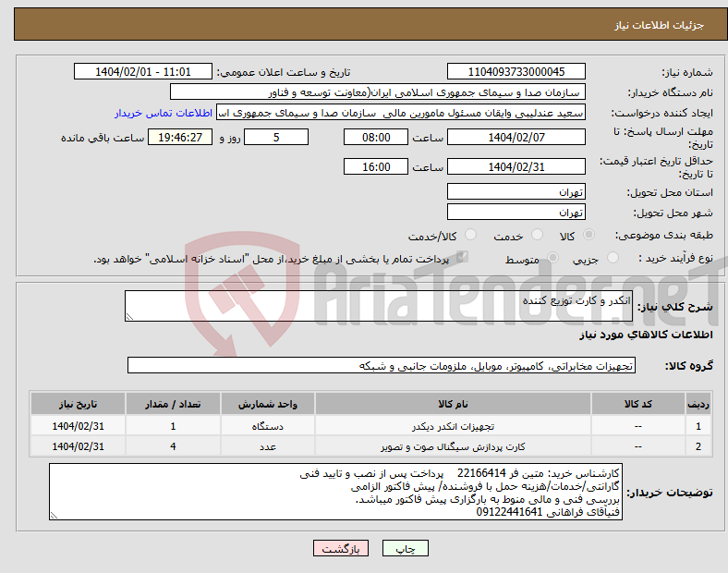Click the need date of row 1
Viewport: 728px width, 573px height.
pos(78,426)
